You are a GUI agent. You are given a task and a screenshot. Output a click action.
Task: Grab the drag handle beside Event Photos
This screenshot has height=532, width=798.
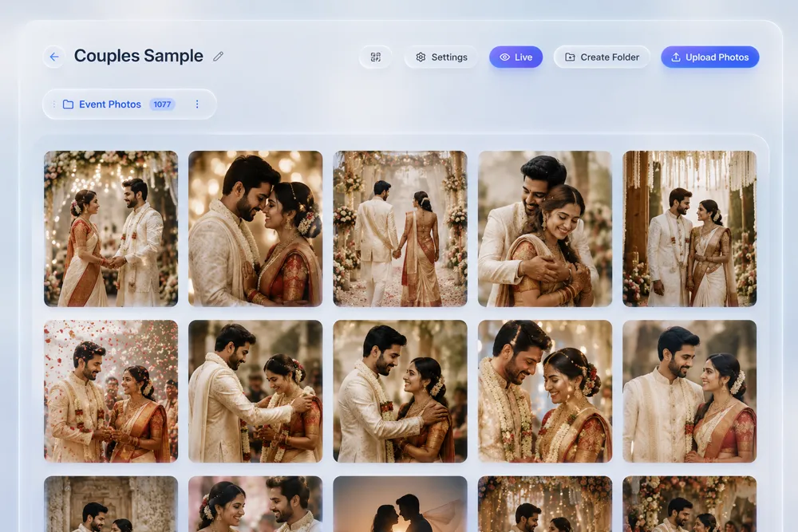click(54, 104)
